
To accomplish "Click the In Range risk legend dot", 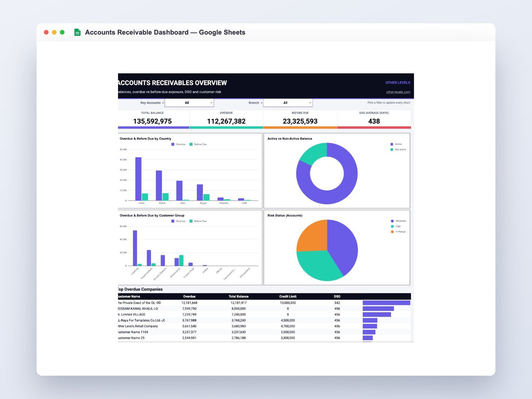I will click(392, 231).
